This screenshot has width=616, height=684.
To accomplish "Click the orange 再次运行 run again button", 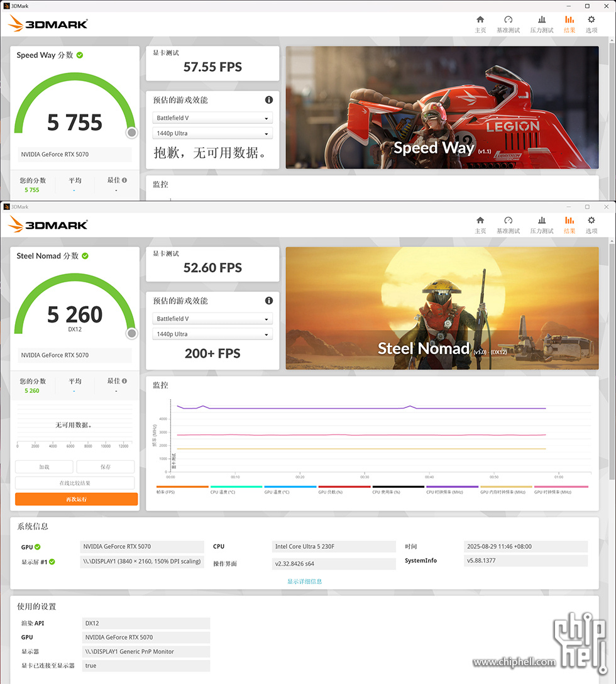I will click(x=76, y=499).
